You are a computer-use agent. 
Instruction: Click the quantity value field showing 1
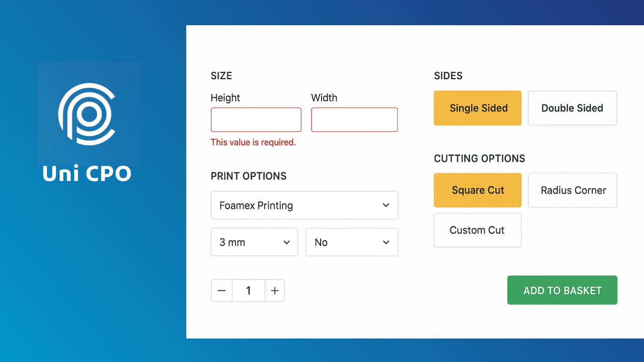point(248,290)
